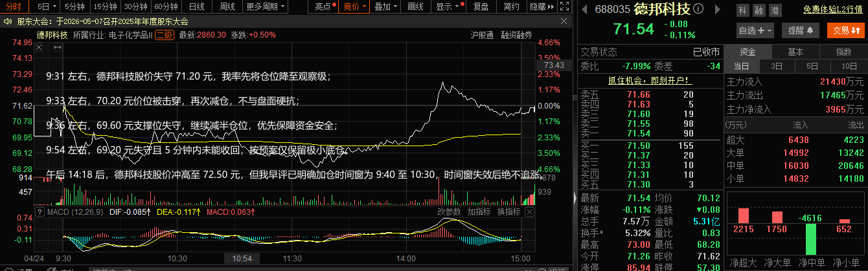Screen dimensions: 868x271
Task: Select 3日 capital flow period
Action: coord(777,67)
